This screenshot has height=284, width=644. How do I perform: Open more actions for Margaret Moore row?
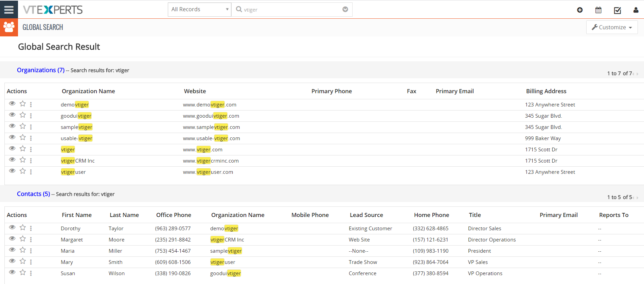[x=31, y=239]
